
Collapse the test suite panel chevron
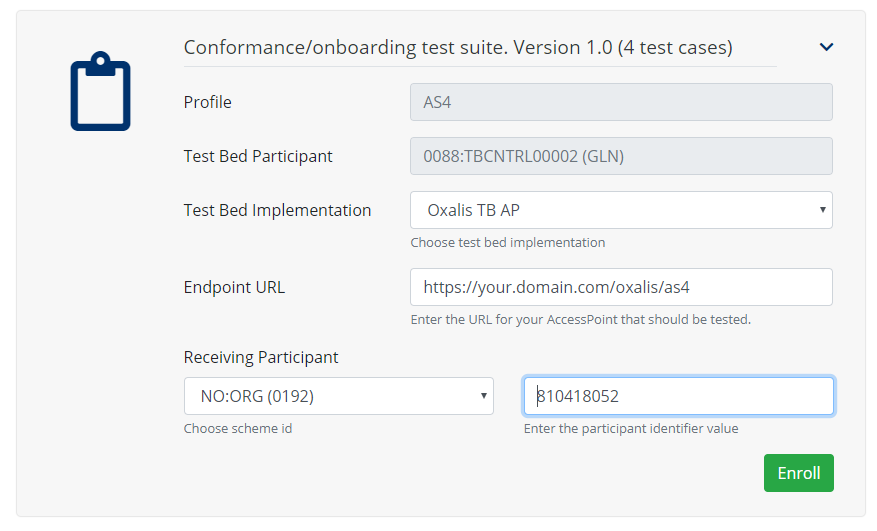(826, 47)
